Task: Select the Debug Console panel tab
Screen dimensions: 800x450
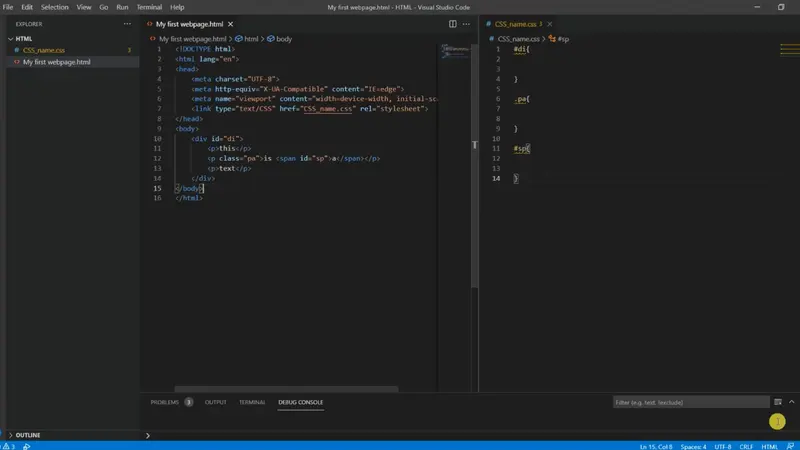Action: coord(301,402)
